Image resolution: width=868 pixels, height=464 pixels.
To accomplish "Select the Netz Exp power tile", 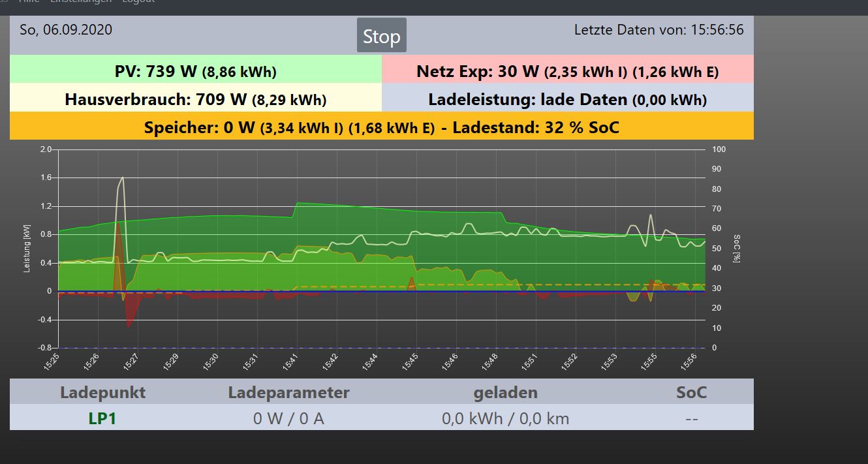I will [x=567, y=71].
